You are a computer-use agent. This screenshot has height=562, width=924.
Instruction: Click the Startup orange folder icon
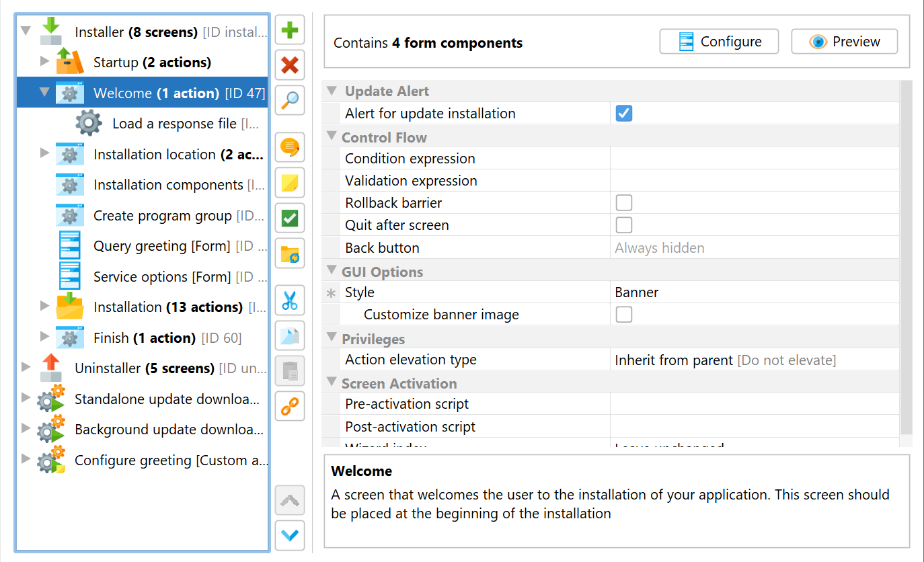70,62
